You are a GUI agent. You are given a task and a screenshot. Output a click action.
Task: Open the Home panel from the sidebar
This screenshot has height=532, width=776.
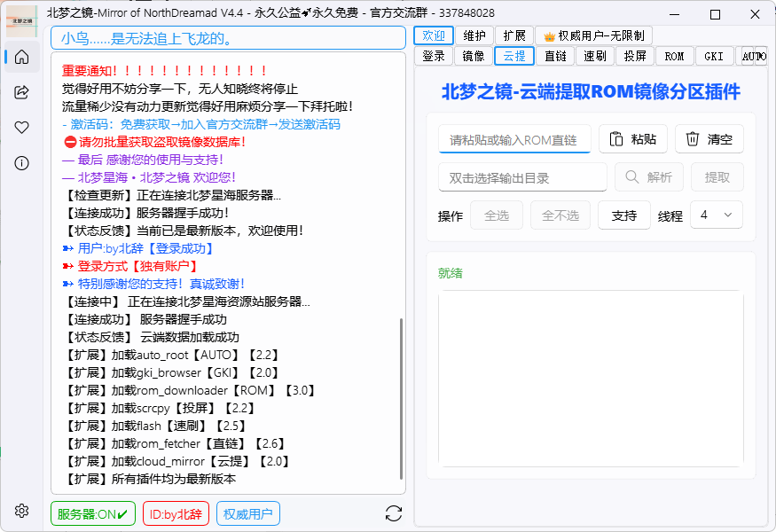pyautogui.click(x=20, y=57)
